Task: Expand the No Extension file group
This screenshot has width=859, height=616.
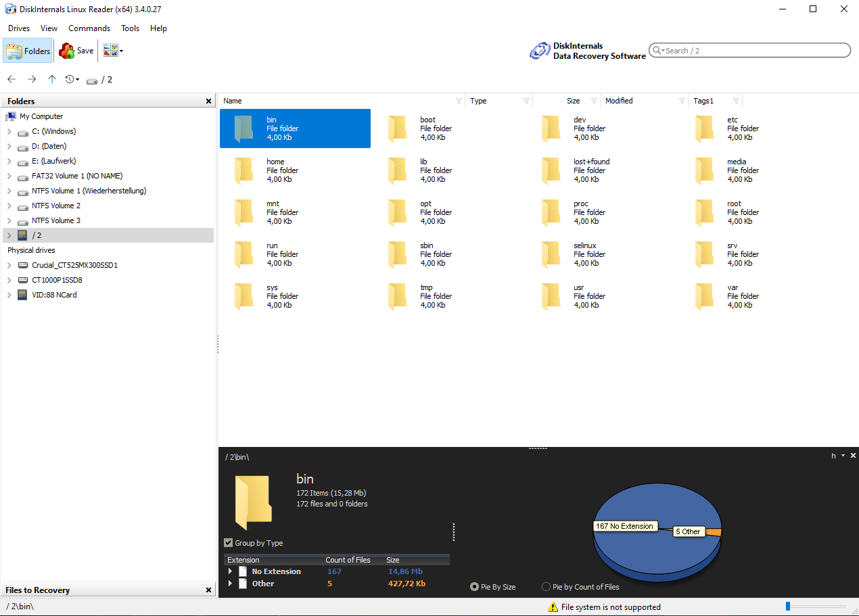Action: click(x=230, y=571)
